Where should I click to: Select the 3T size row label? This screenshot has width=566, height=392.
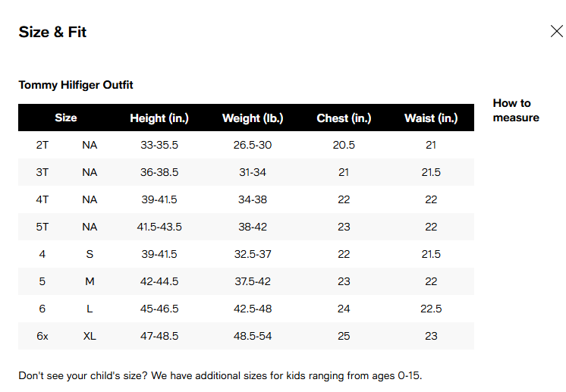pyautogui.click(x=42, y=172)
